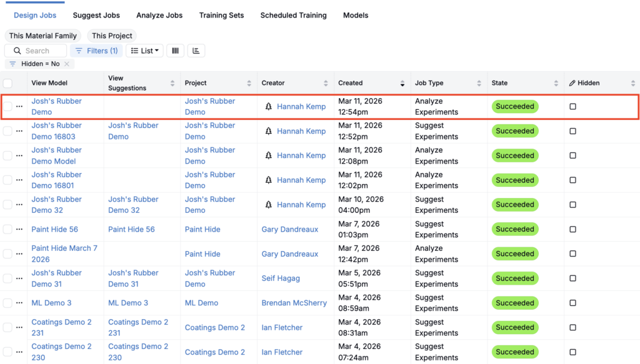Sort by the State column arrows
This screenshot has width=640, height=364.
click(x=556, y=83)
